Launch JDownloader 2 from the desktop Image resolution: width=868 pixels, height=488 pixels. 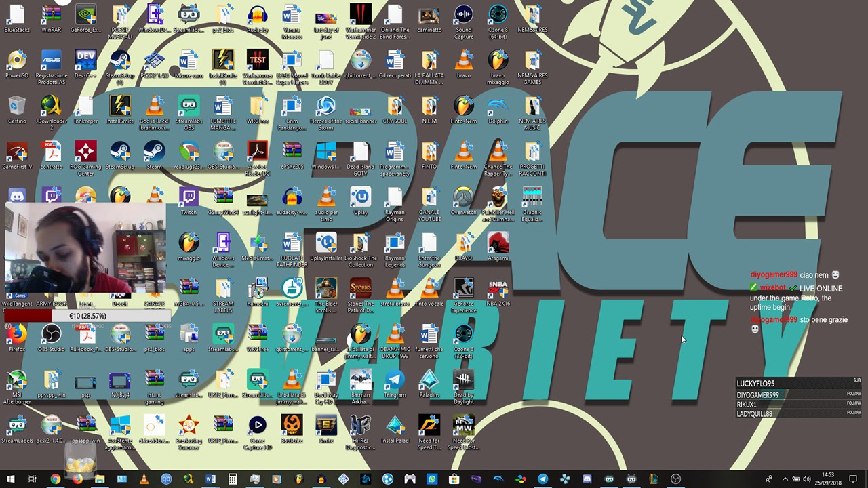pos(52,112)
